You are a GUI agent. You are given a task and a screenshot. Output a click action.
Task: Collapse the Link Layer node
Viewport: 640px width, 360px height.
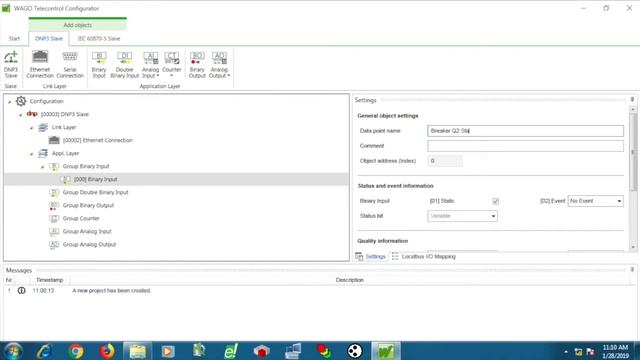32,128
